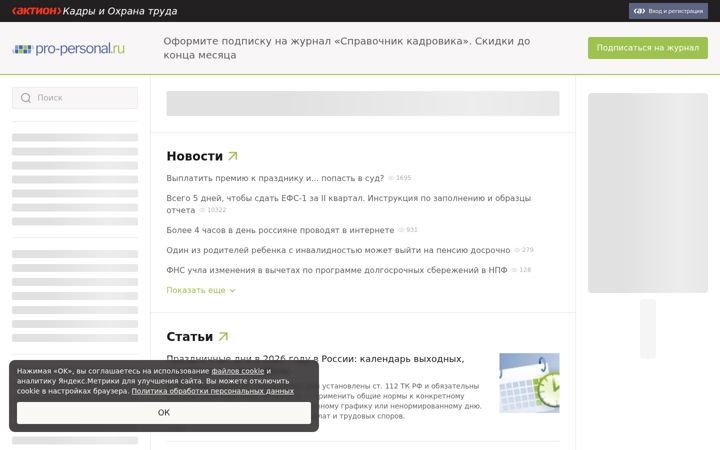Focus the Поиск search field
The height and width of the screenshot is (450, 720).
(x=75, y=98)
